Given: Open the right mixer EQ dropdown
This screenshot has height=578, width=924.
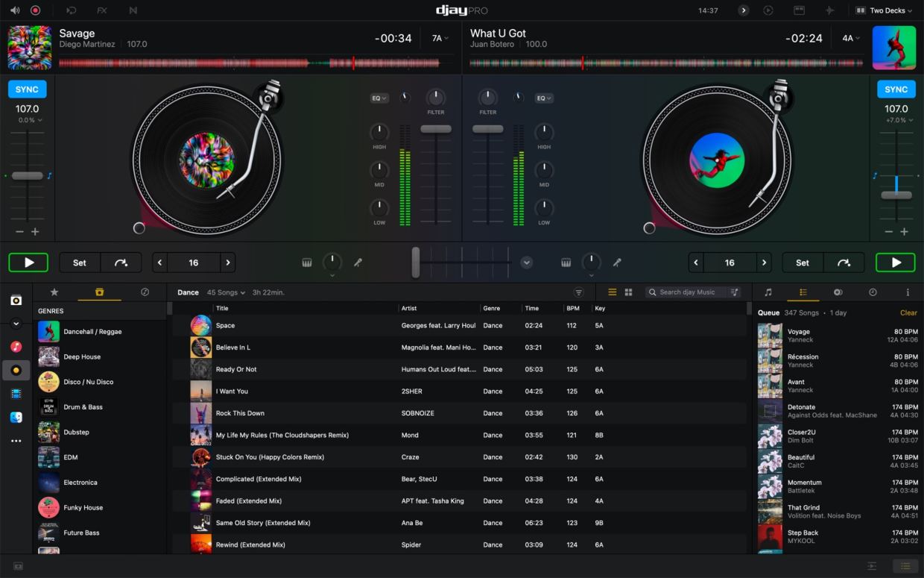Looking at the screenshot, I should click(x=544, y=98).
